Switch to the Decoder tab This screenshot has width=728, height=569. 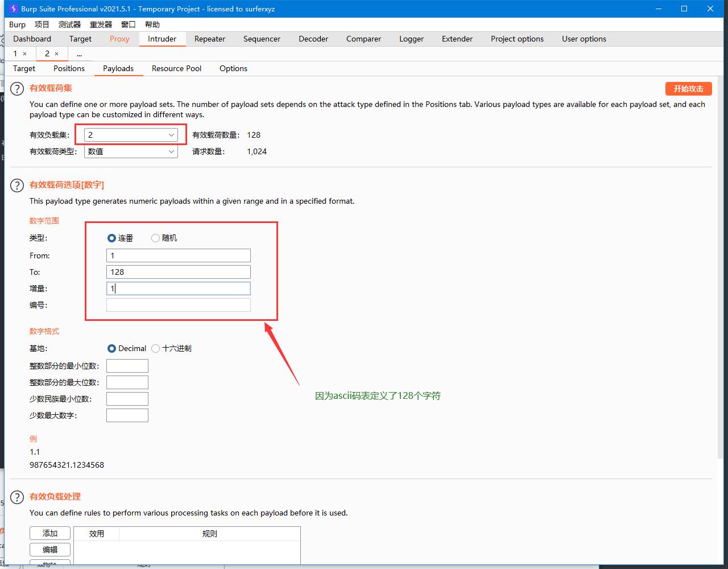pyautogui.click(x=313, y=39)
